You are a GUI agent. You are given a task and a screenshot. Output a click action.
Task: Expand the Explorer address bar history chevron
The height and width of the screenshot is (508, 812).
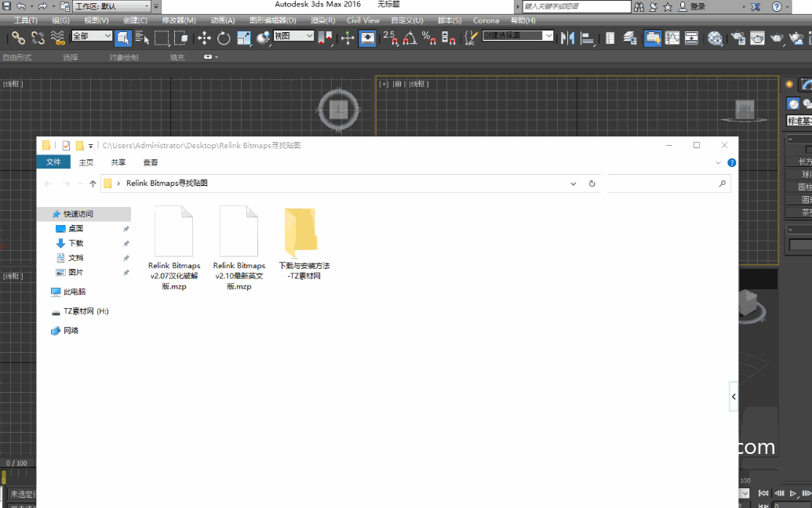pyautogui.click(x=573, y=183)
